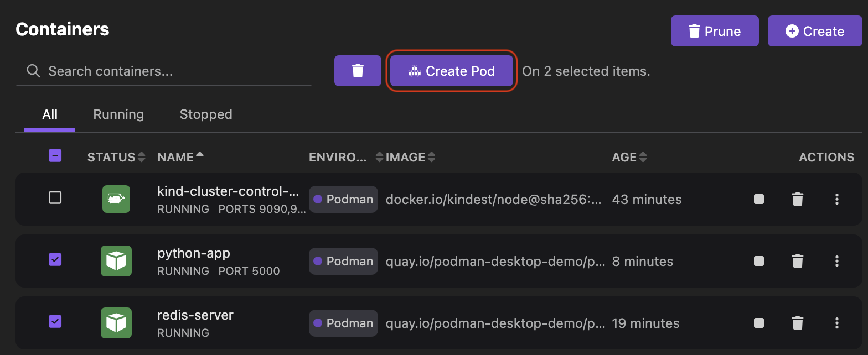
Task: Stop the python-app container
Action: 759,261
